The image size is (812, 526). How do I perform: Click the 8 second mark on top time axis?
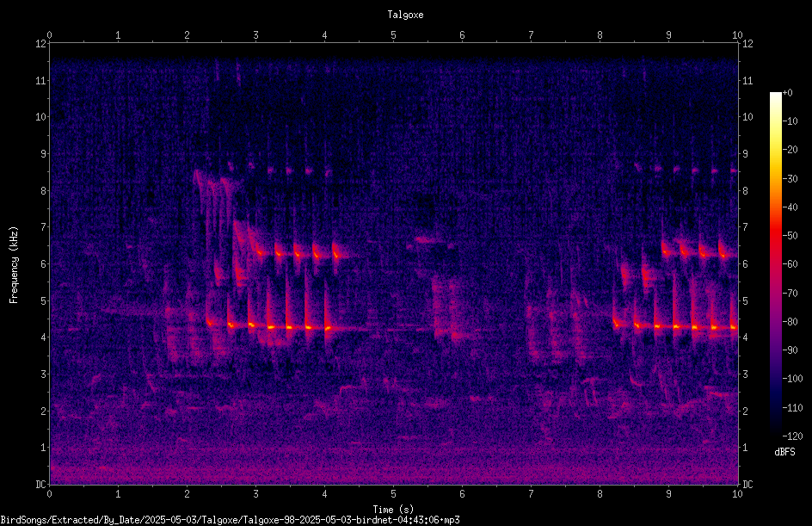[x=600, y=35]
